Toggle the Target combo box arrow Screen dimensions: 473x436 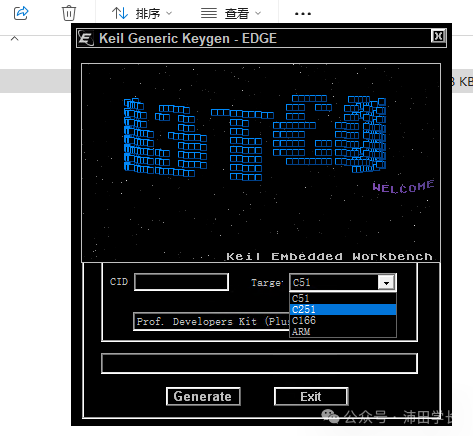(386, 283)
